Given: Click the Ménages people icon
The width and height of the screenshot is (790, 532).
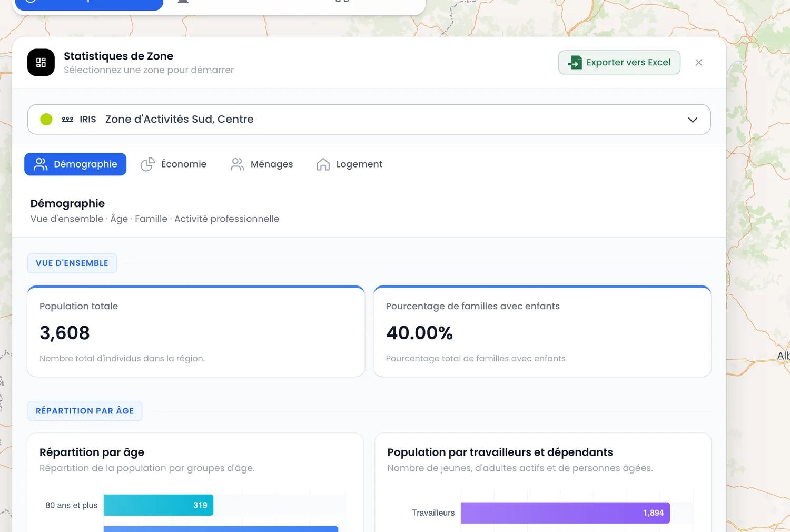Looking at the screenshot, I should [238, 164].
